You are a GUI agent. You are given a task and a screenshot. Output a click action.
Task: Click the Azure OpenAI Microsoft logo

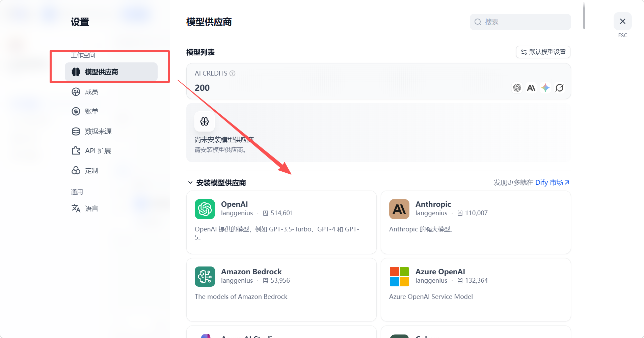[x=399, y=277]
